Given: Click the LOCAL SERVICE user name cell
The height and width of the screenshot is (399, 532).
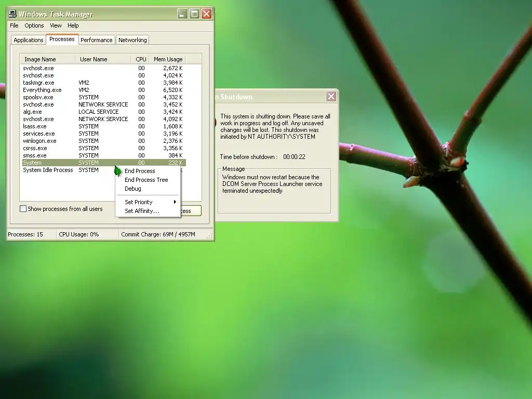Looking at the screenshot, I should point(98,112).
